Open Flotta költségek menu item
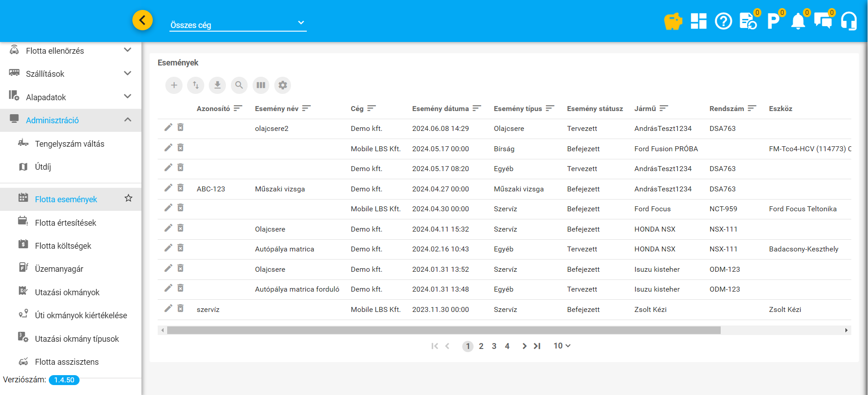The image size is (868, 395). click(x=63, y=246)
